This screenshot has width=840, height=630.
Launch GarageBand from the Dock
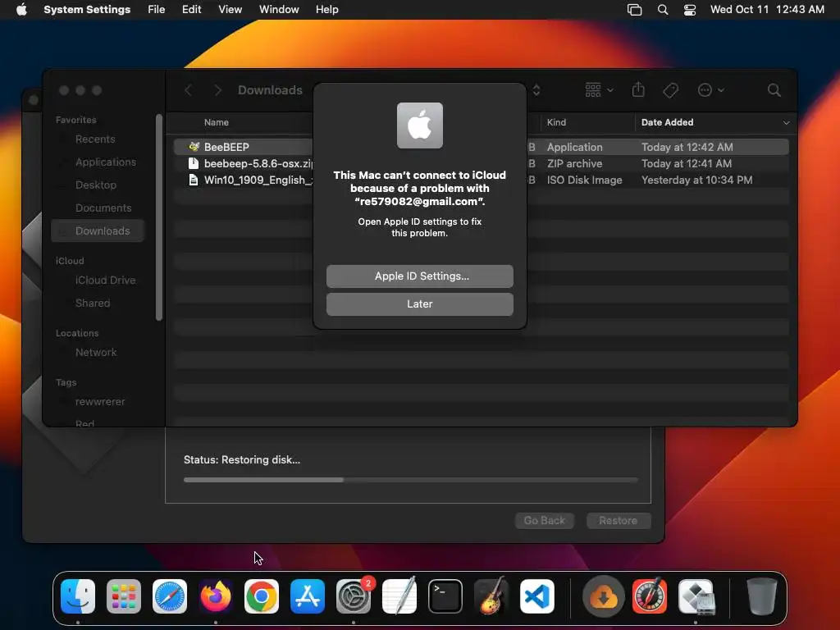(491, 596)
